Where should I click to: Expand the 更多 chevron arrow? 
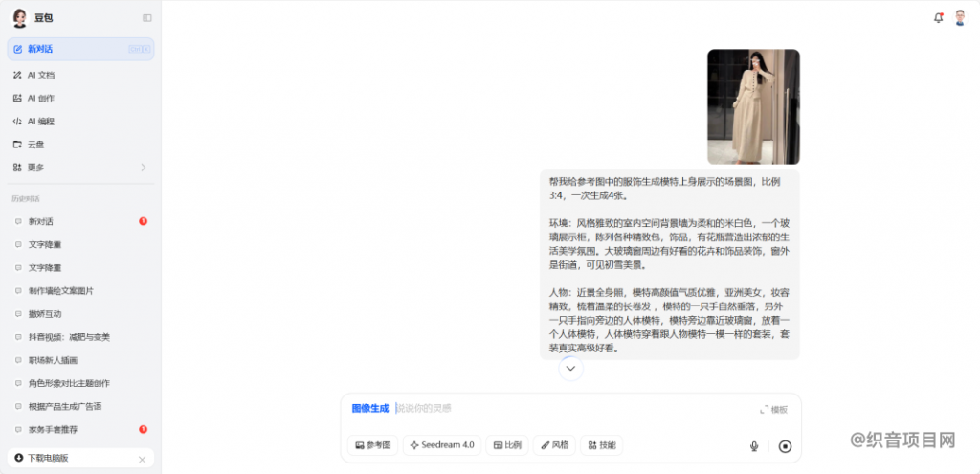coord(144,168)
